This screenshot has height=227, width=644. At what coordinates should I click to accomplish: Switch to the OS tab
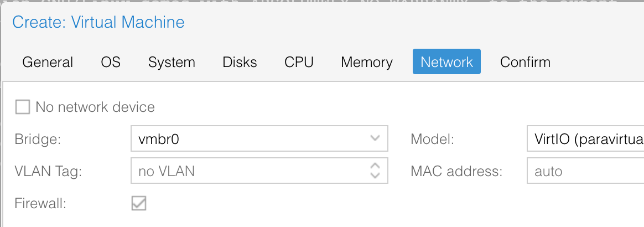111,62
